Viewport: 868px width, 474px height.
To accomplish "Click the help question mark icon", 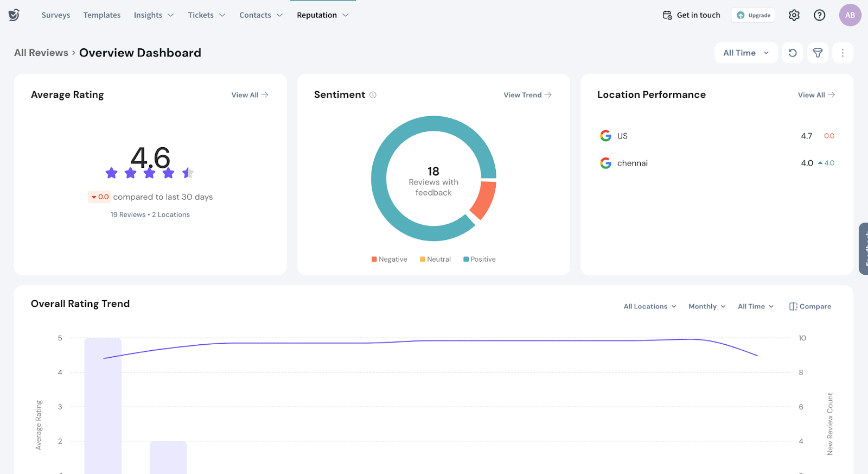I will [x=819, y=15].
